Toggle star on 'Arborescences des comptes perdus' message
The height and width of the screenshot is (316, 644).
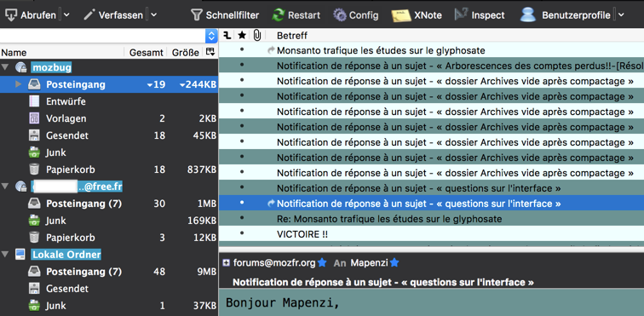click(242, 65)
